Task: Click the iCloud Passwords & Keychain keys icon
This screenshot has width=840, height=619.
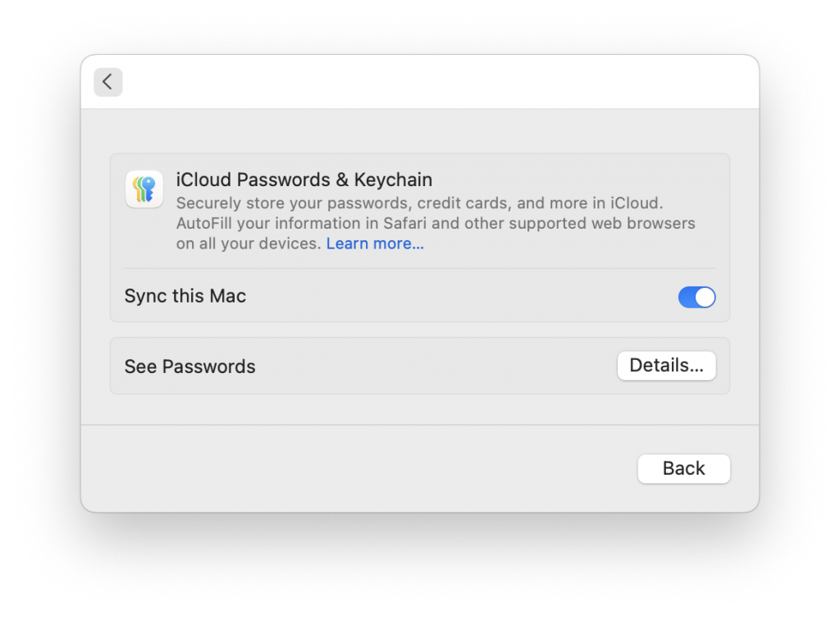Action: [144, 189]
